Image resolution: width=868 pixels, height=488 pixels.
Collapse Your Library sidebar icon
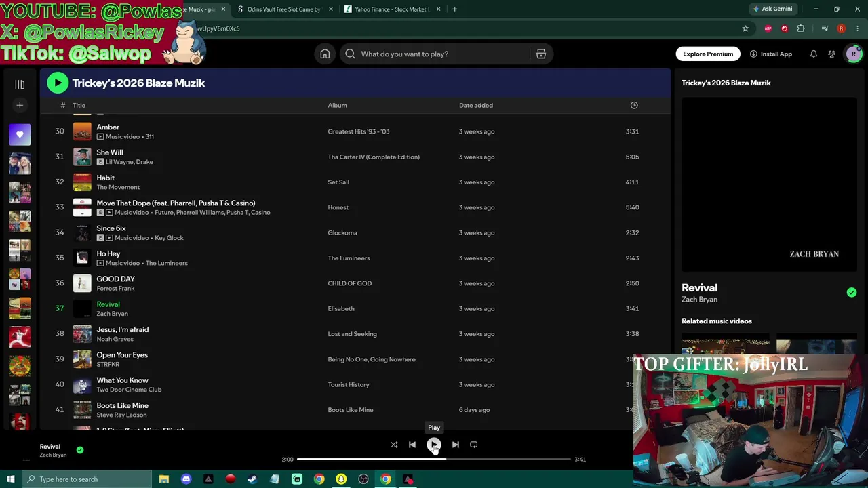[20, 85]
